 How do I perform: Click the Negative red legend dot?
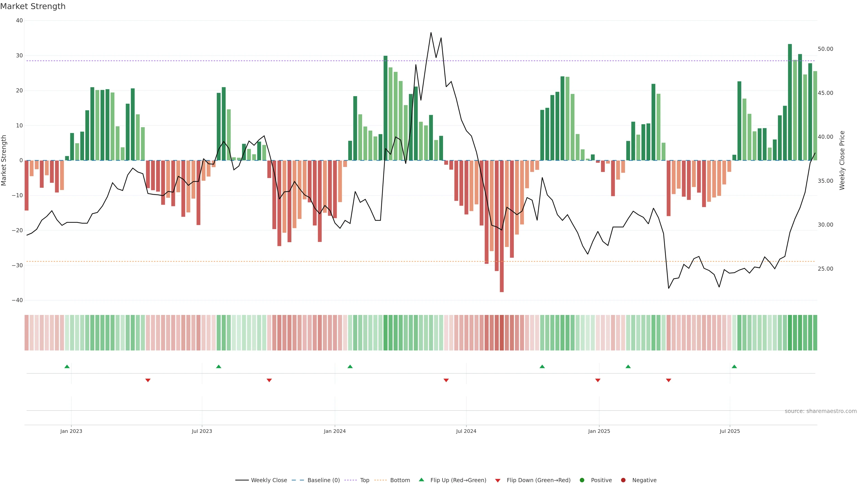tap(623, 480)
